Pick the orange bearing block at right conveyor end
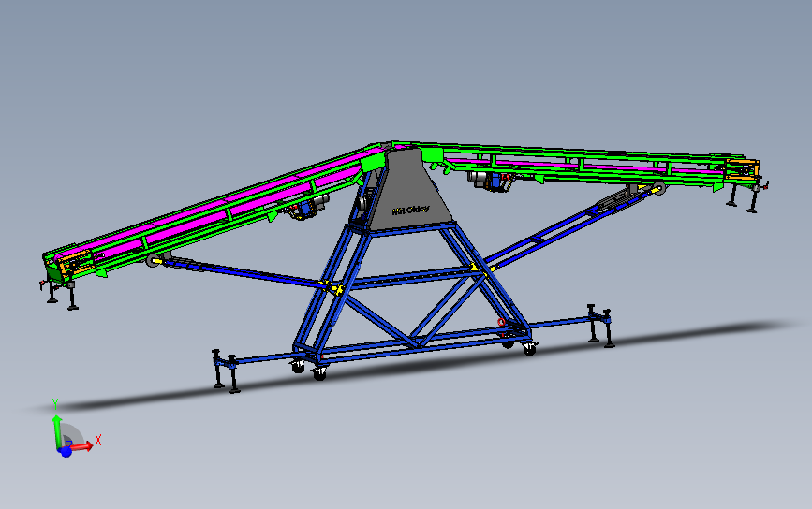Screen dimensions: 812x509 tap(743, 169)
